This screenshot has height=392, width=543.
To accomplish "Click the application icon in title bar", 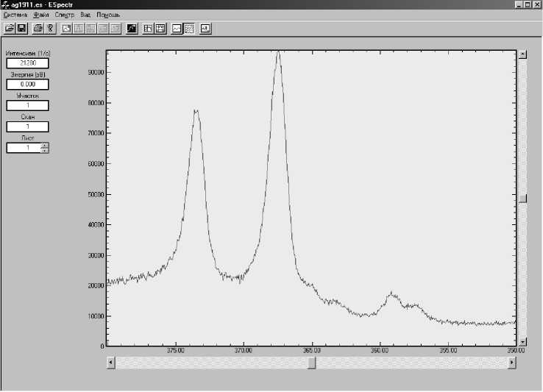I will 5,5.
